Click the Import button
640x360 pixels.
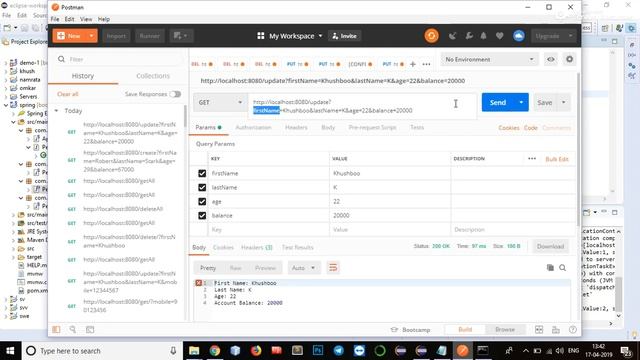[116, 36]
